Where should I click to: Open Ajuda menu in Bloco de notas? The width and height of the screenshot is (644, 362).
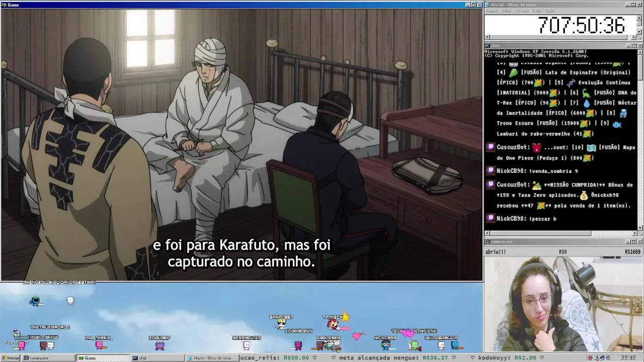(x=550, y=11)
